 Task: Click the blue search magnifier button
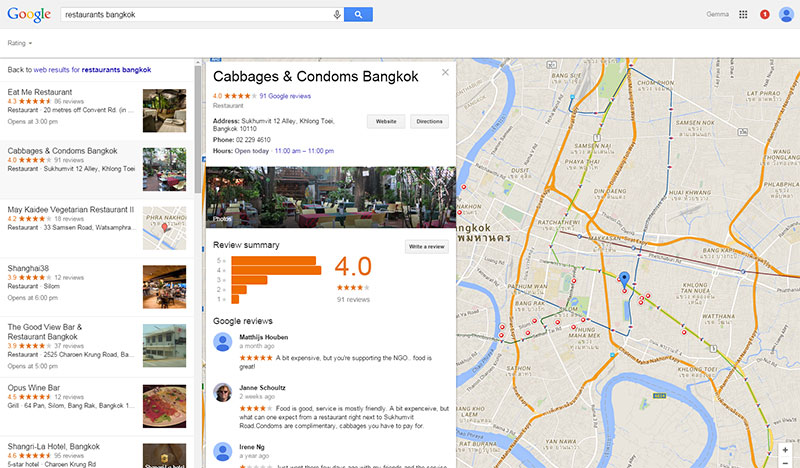(358, 14)
